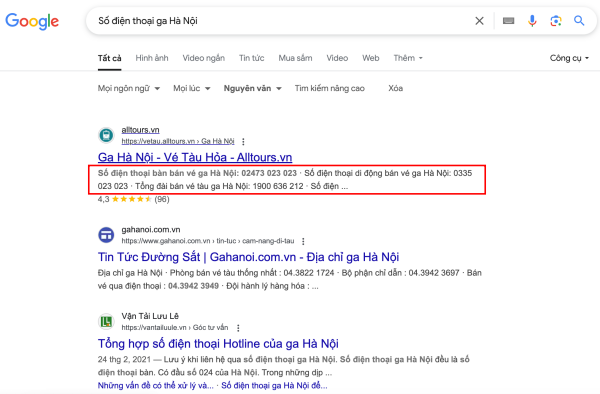Image resolution: width=600 pixels, height=394 pixels.
Task: Click the Google logo
Action: (x=32, y=21)
